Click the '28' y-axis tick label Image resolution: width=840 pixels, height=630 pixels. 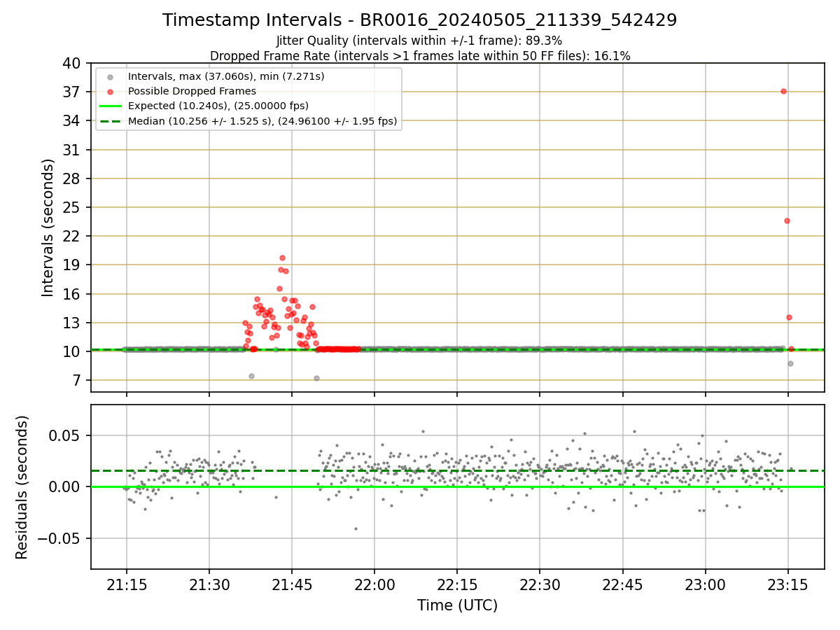pos(73,178)
